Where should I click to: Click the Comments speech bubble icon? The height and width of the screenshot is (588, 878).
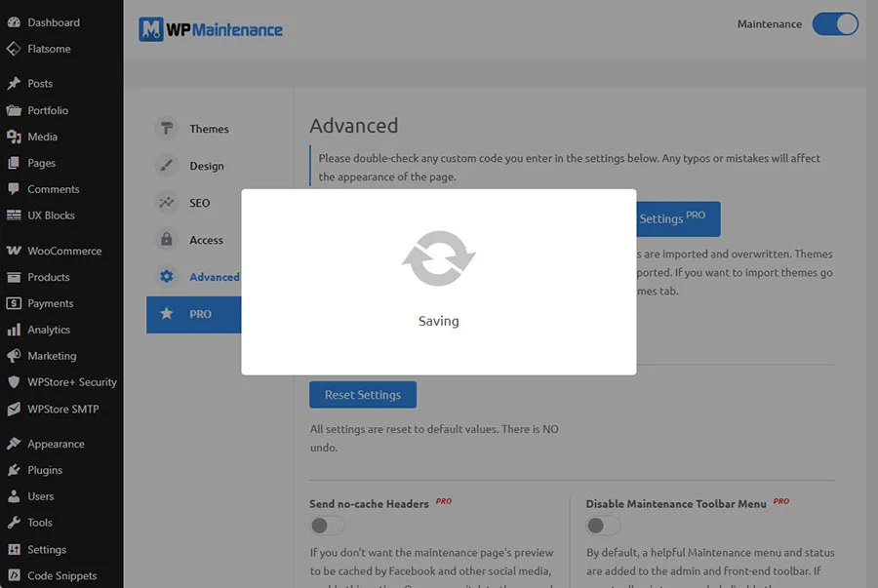tap(14, 189)
